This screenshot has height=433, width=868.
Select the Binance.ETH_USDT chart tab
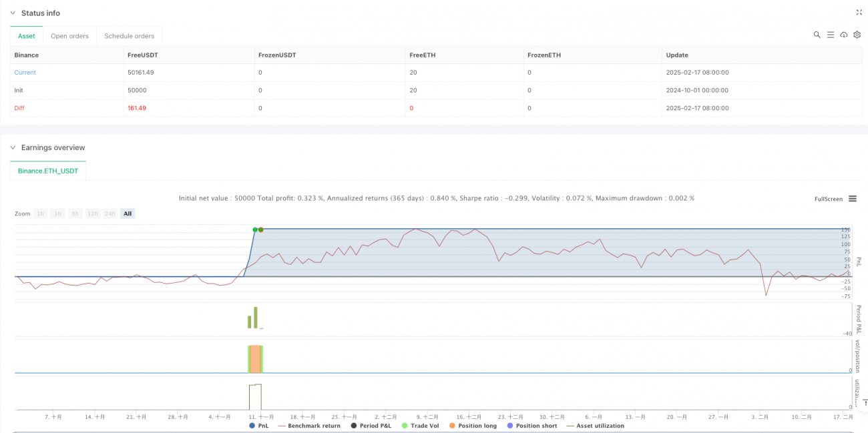click(x=48, y=171)
